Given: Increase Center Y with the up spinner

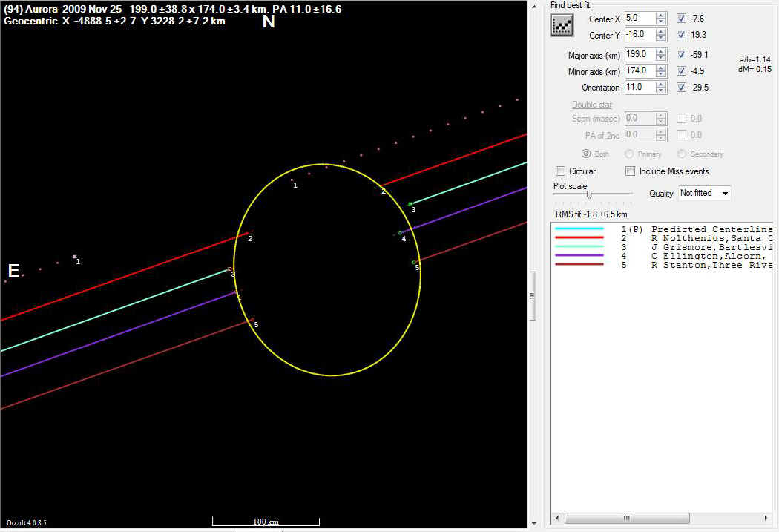Looking at the screenshot, I should [661, 32].
